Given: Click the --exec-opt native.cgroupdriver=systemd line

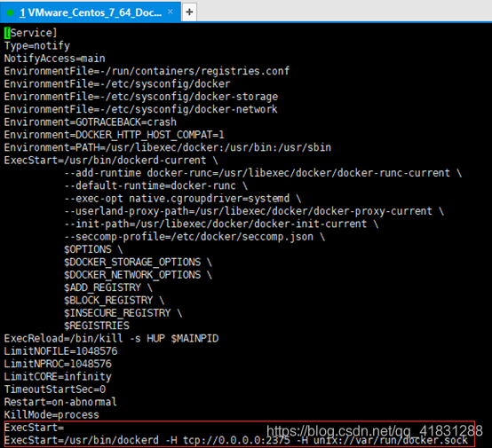Looking at the screenshot, I should [183, 199].
